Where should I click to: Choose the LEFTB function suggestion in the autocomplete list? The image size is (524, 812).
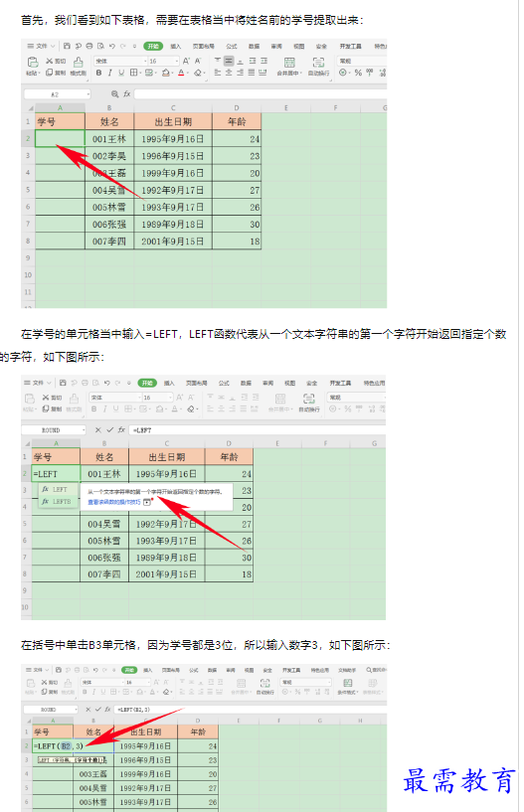click(x=57, y=501)
